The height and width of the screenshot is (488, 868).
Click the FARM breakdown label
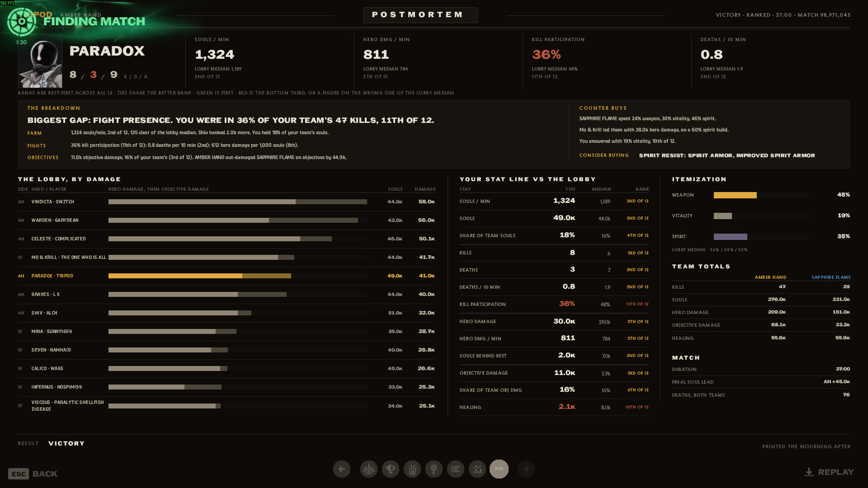click(x=34, y=133)
